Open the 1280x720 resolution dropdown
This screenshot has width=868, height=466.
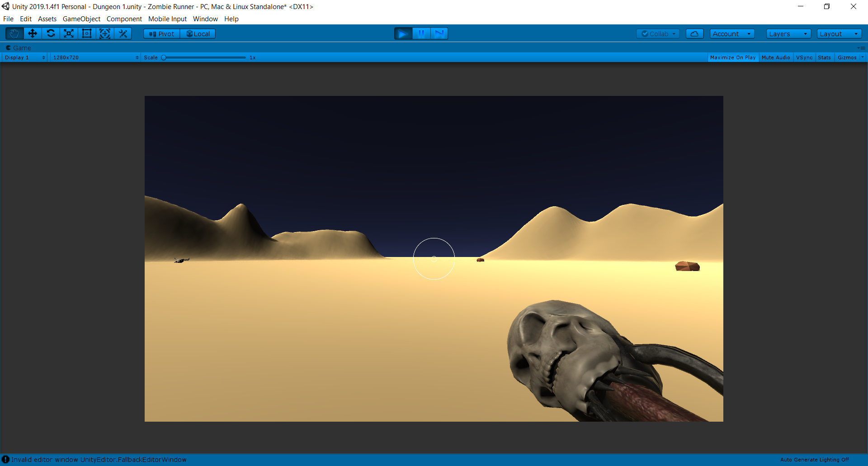[x=95, y=57]
